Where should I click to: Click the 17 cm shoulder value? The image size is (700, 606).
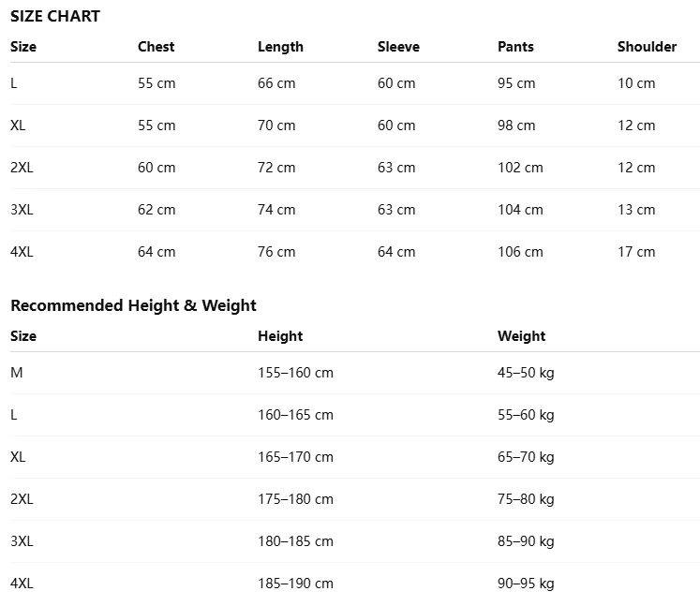click(636, 252)
